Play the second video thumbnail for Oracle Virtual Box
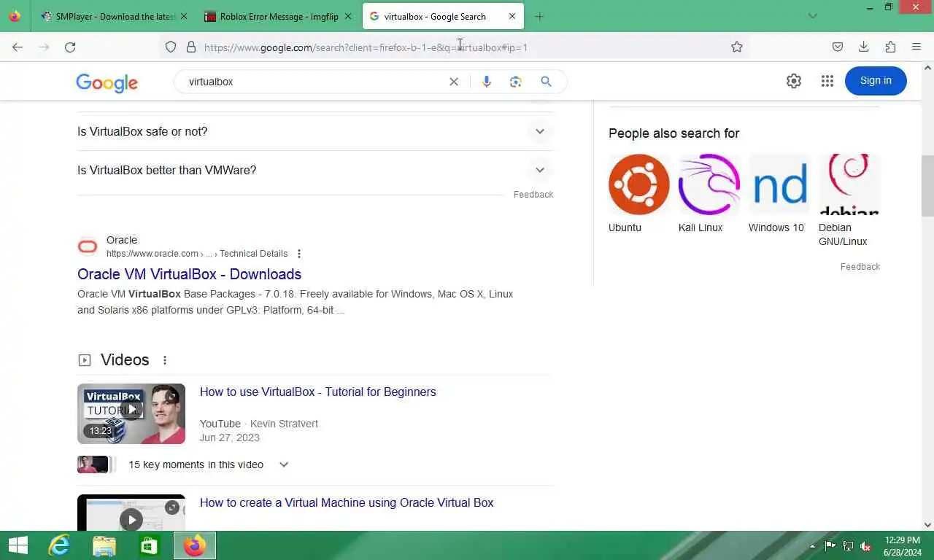The height and width of the screenshot is (560, 934). click(x=131, y=513)
